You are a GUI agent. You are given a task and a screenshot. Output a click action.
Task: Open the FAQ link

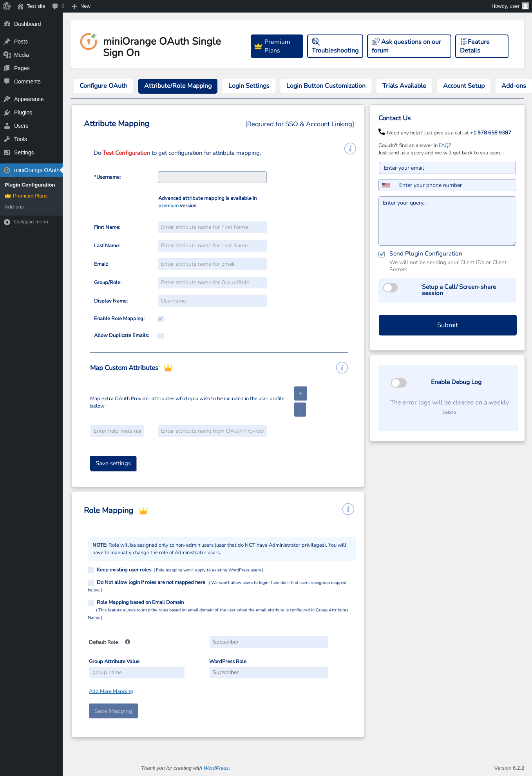click(x=443, y=145)
